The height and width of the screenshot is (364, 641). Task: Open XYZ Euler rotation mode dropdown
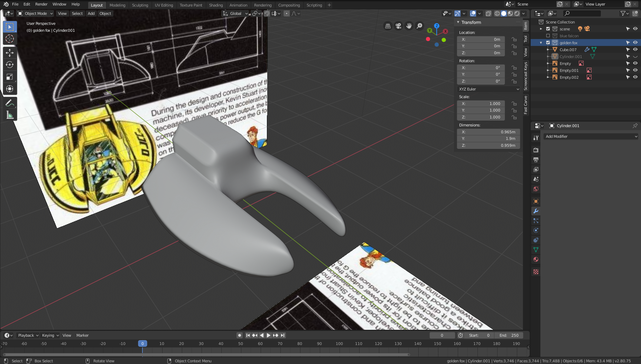coord(489,89)
